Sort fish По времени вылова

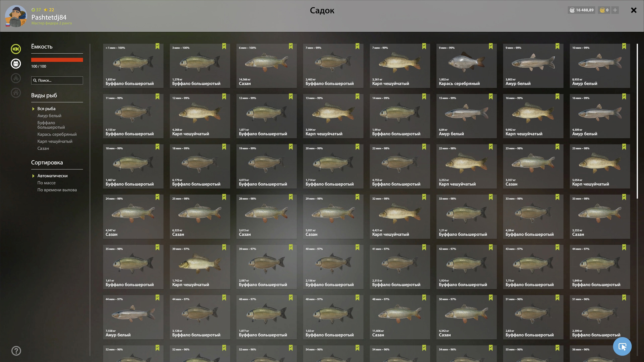[57, 190]
